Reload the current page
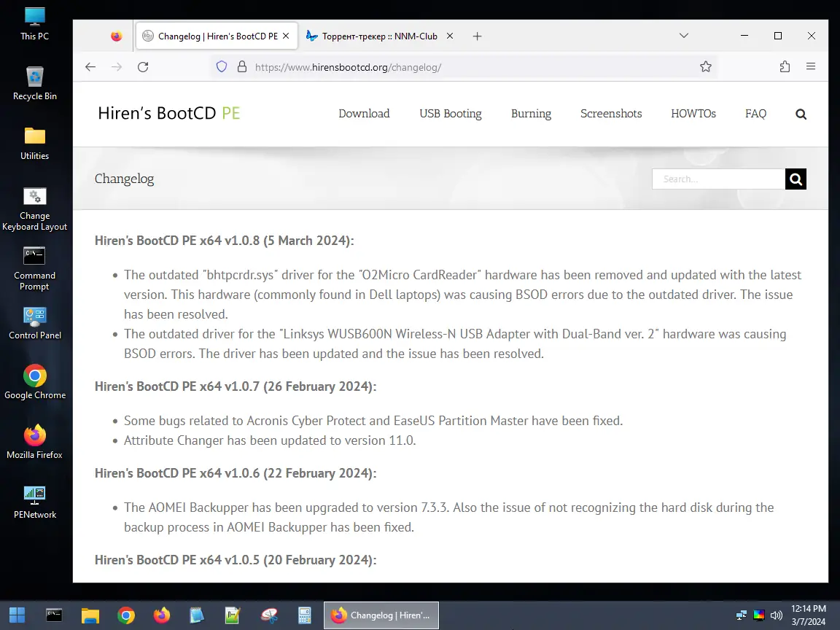The height and width of the screenshot is (630, 840). click(143, 67)
